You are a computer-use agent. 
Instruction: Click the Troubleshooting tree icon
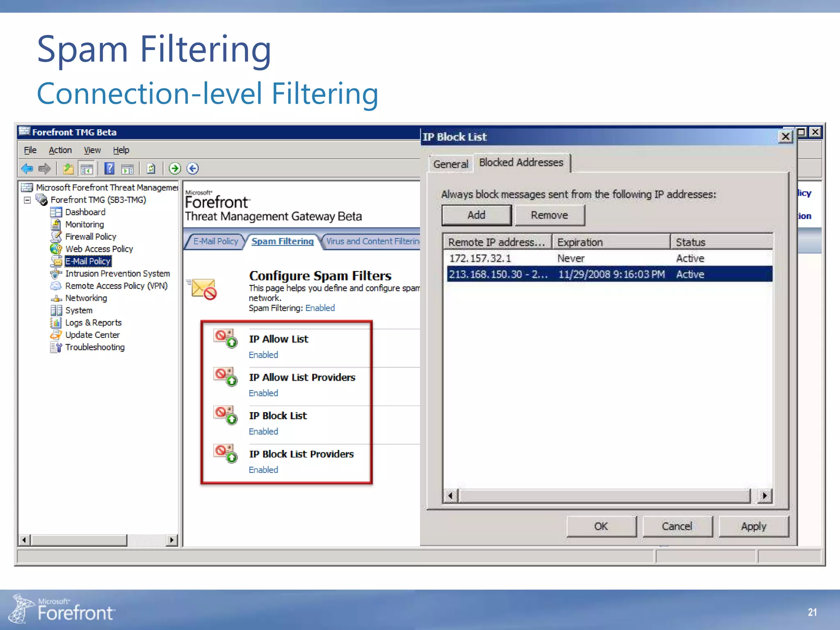56,347
